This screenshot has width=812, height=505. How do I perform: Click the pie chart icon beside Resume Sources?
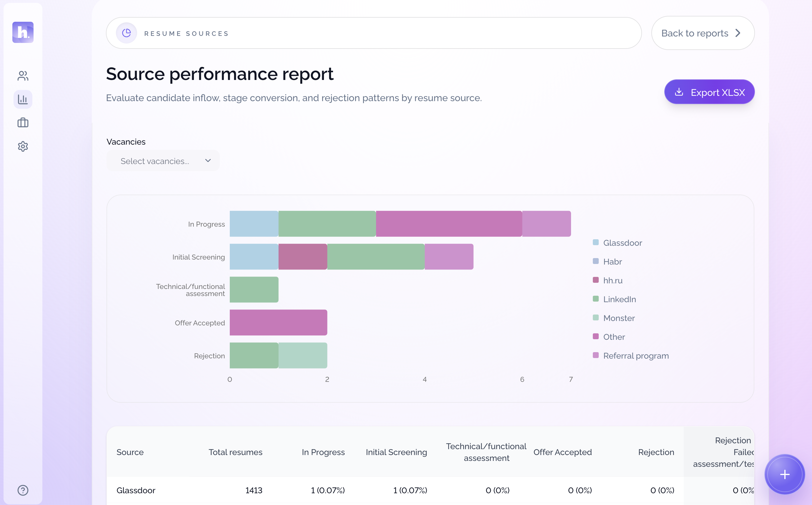[x=127, y=33]
